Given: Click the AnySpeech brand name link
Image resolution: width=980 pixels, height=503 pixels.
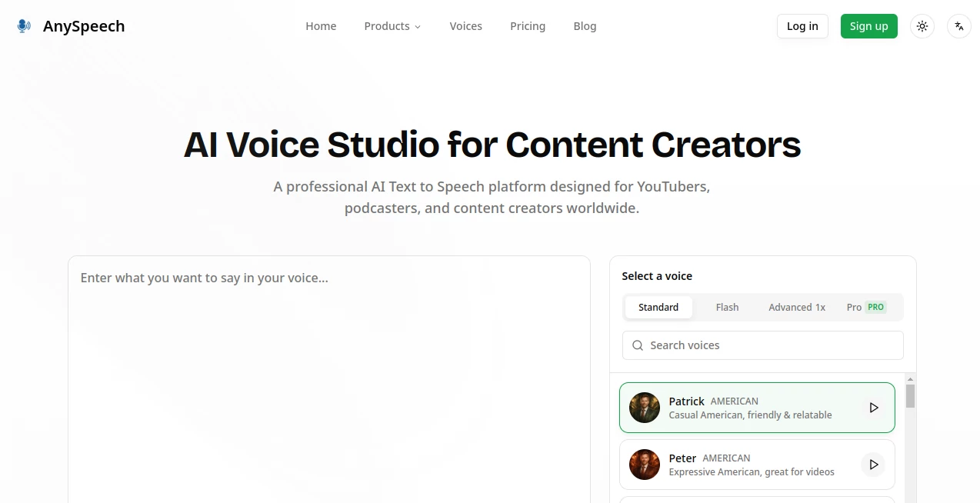Looking at the screenshot, I should (84, 26).
